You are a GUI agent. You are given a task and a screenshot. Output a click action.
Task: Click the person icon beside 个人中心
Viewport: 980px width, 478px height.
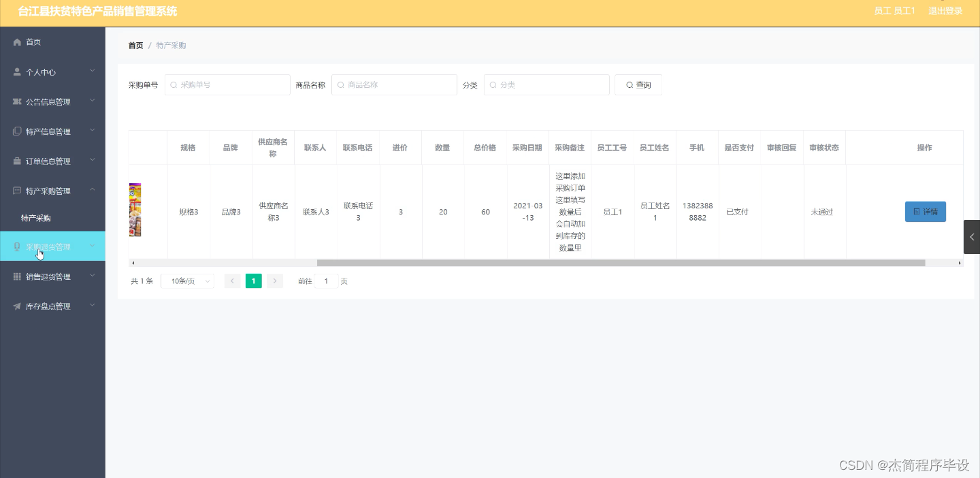tap(18, 71)
